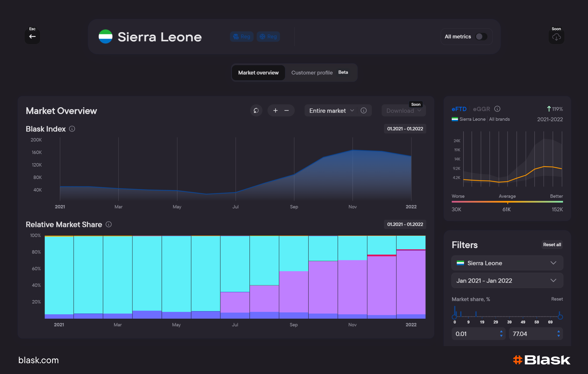This screenshot has height=374, width=588.
Task: Click info icon next to Blask Index
Action: point(72,129)
